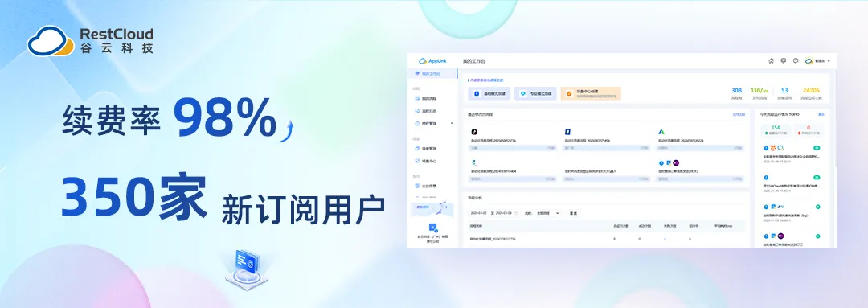868x308 pixels.
Task: Click the red 0 abnormal runs card
Action: click(x=809, y=130)
